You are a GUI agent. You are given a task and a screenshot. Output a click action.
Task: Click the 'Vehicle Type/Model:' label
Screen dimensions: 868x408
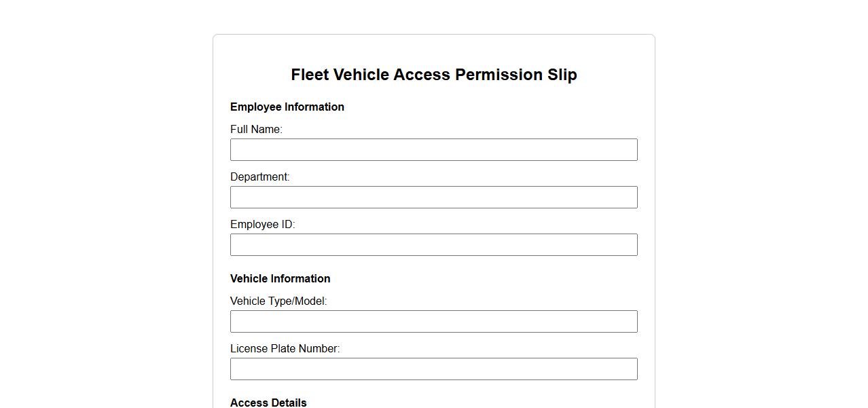[278, 301]
